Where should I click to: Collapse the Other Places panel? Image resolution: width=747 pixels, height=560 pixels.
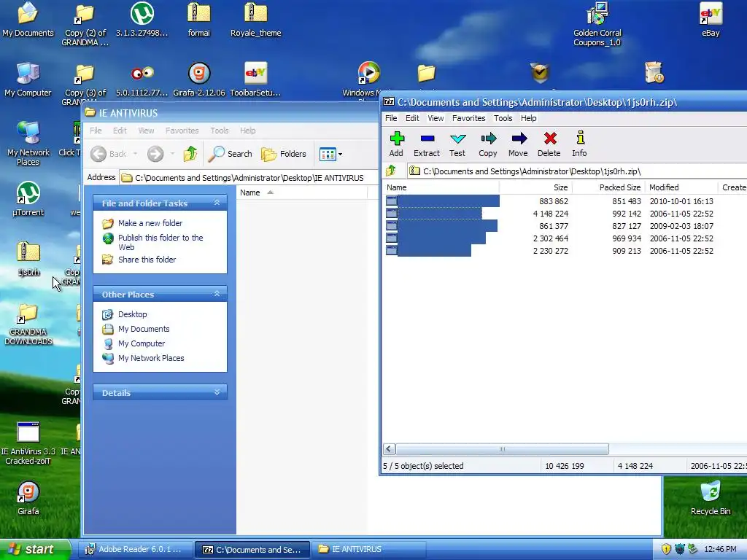click(217, 294)
